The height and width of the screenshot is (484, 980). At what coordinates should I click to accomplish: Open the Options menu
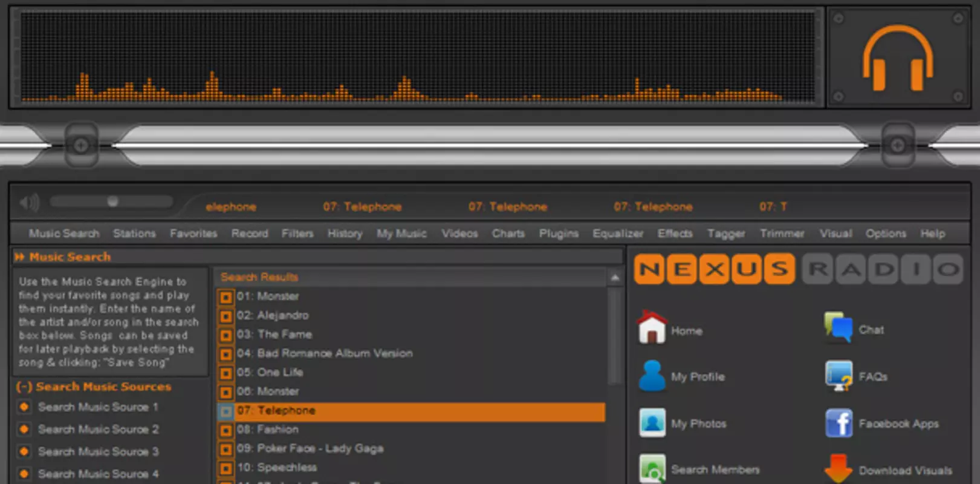(886, 234)
